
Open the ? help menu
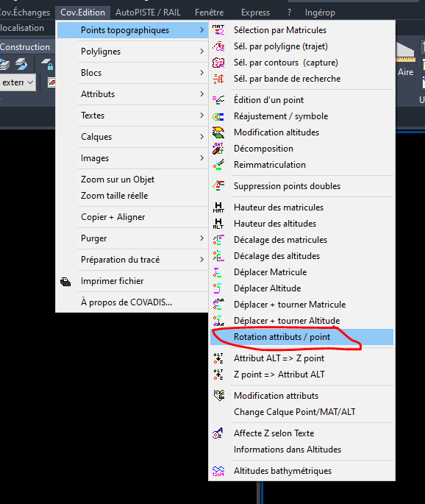click(x=289, y=13)
